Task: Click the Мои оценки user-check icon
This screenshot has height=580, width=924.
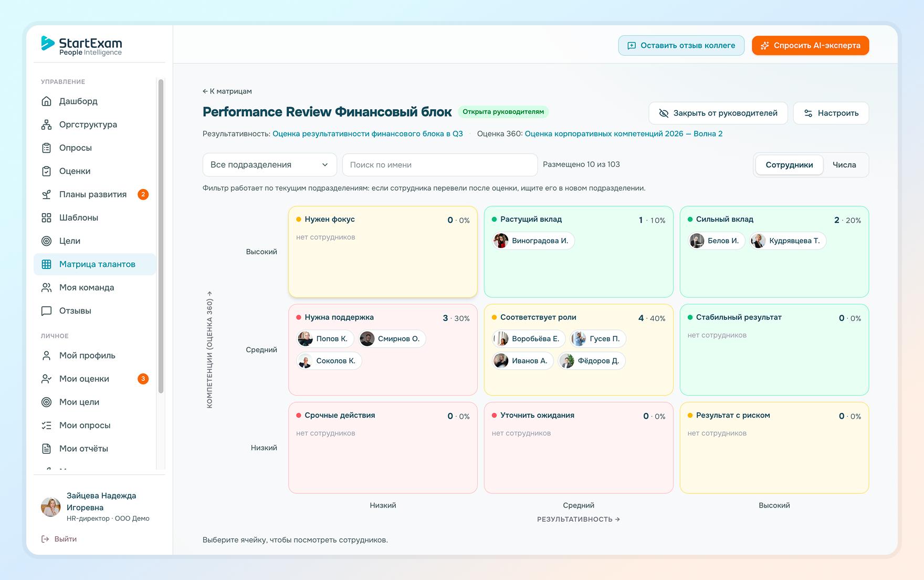Action: point(47,379)
